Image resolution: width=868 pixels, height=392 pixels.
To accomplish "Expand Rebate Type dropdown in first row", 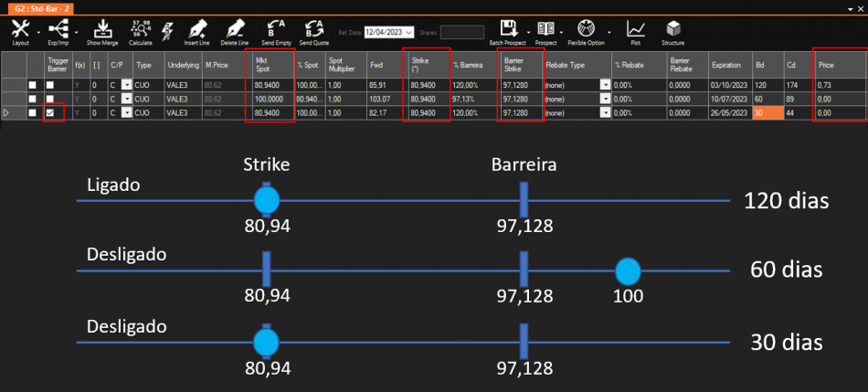I will tap(604, 85).
